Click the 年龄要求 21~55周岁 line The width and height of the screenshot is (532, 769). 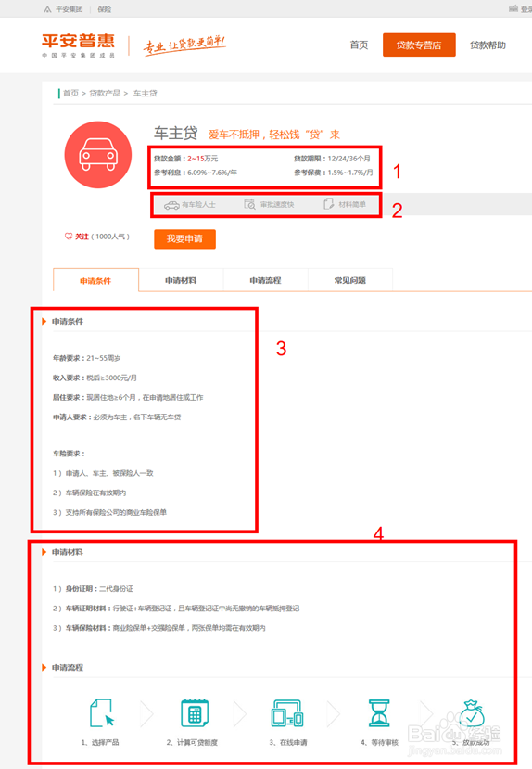(87, 358)
